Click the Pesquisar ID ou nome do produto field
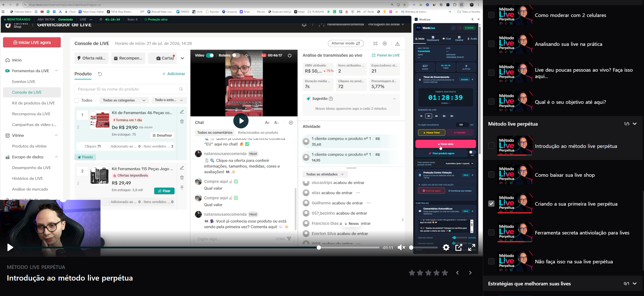 [130, 89]
